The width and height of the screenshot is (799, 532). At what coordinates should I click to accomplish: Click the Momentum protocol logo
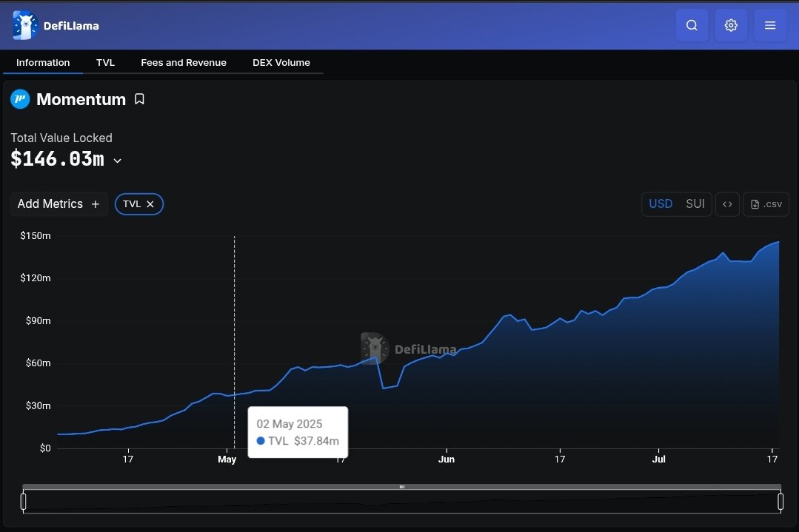tap(21, 98)
